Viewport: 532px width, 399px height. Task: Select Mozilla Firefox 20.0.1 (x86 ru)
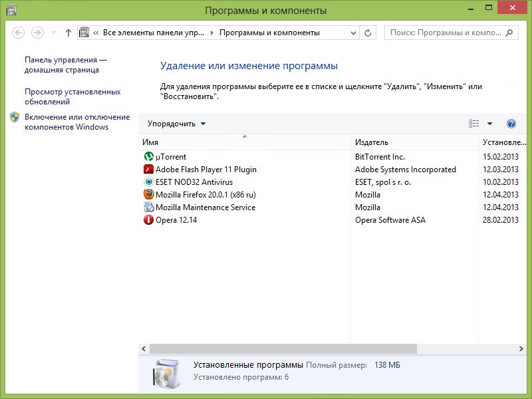pos(205,195)
